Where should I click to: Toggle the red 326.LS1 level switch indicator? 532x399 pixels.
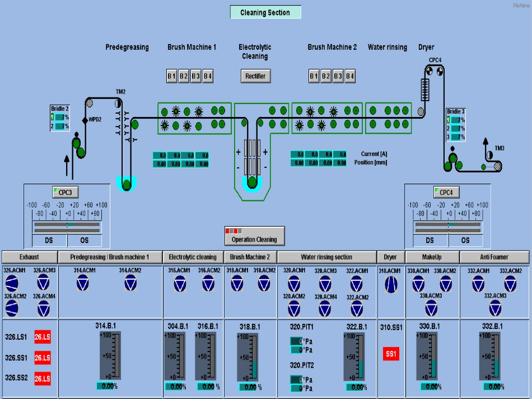click(x=43, y=336)
